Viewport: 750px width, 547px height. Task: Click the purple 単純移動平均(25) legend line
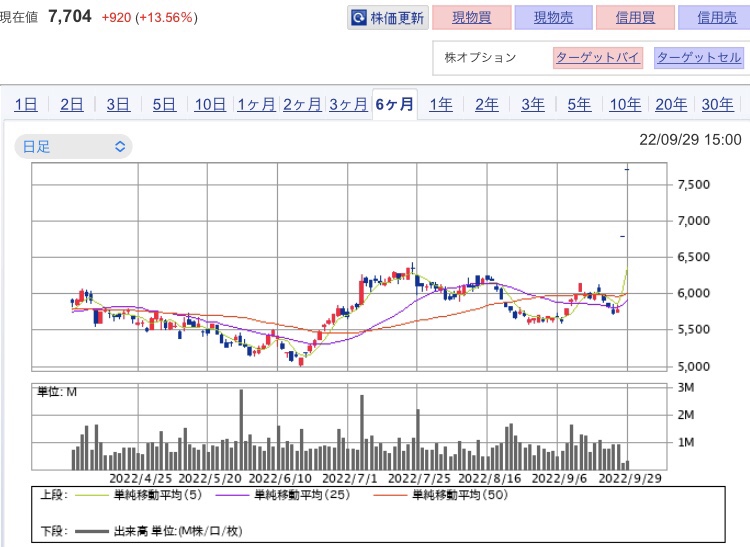tap(232, 495)
